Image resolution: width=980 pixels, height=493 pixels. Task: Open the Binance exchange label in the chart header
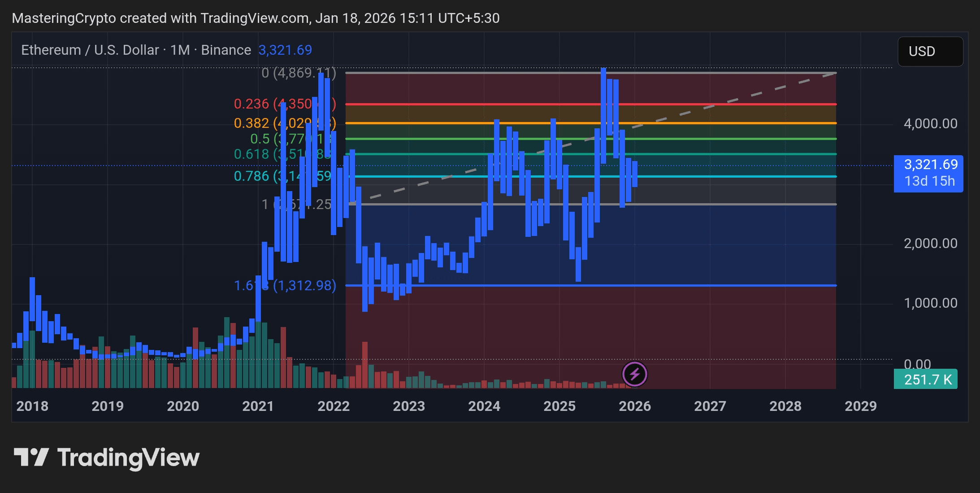pyautogui.click(x=226, y=50)
